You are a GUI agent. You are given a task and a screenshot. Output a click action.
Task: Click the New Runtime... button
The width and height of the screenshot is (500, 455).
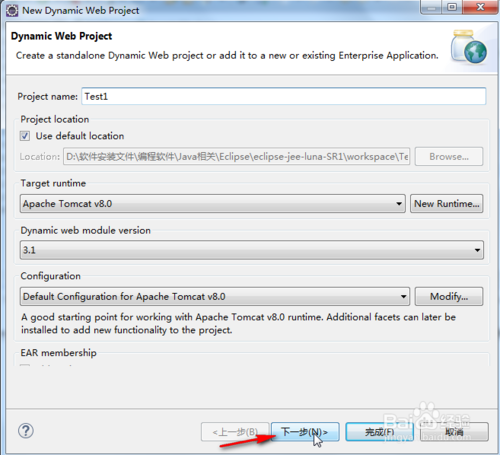pyautogui.click(x=447, y=204)
